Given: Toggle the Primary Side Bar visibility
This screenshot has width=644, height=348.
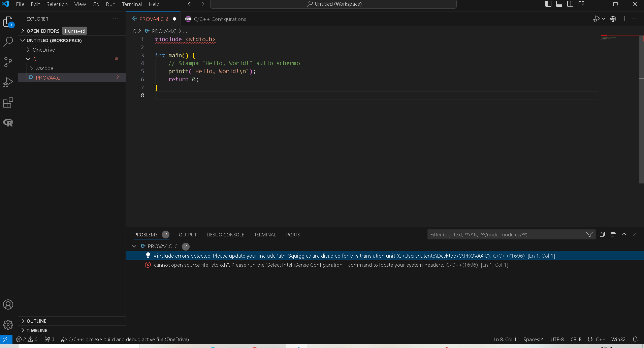Looking at the screenshot, I should tap(548, 4).
